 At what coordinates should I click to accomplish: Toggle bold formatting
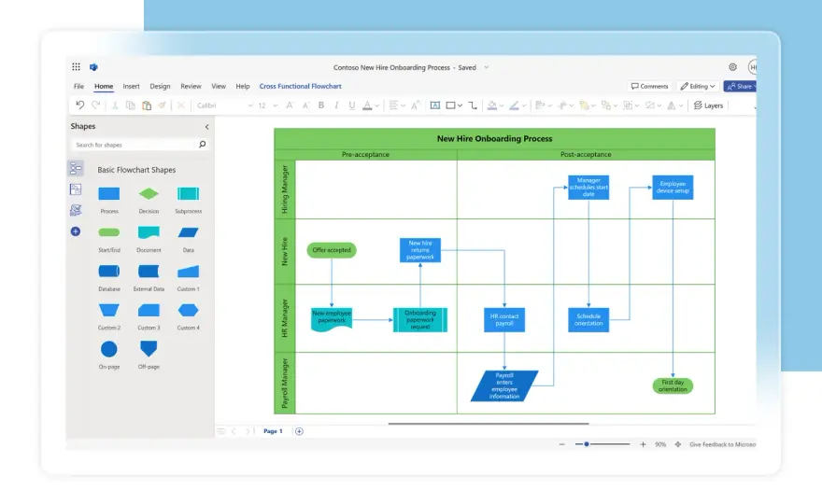tap(320, 105)
